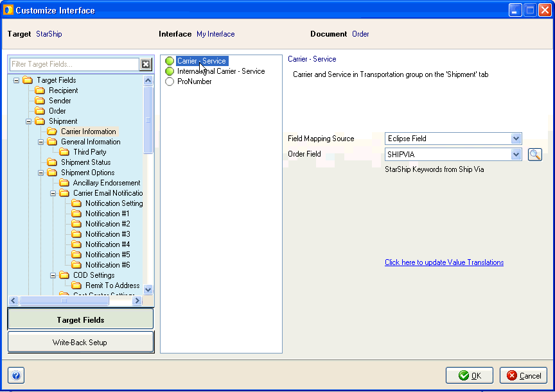Click the Third Party folder icon
Screen dimensions: 555x392
click(64, 152)
